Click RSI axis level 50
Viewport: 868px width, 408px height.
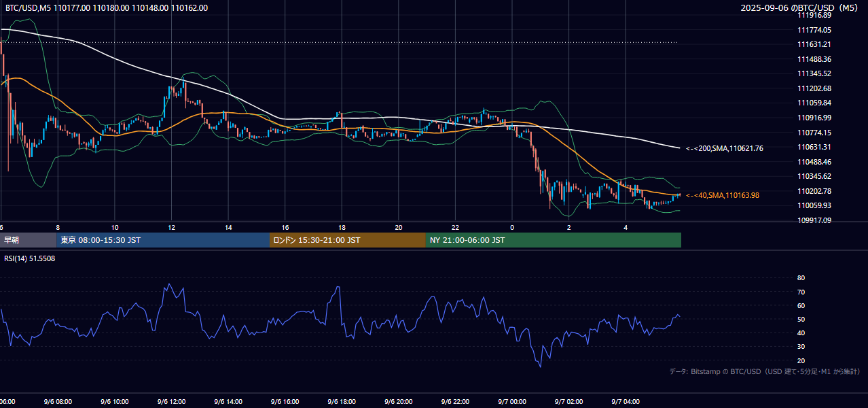tap(801, 319)
